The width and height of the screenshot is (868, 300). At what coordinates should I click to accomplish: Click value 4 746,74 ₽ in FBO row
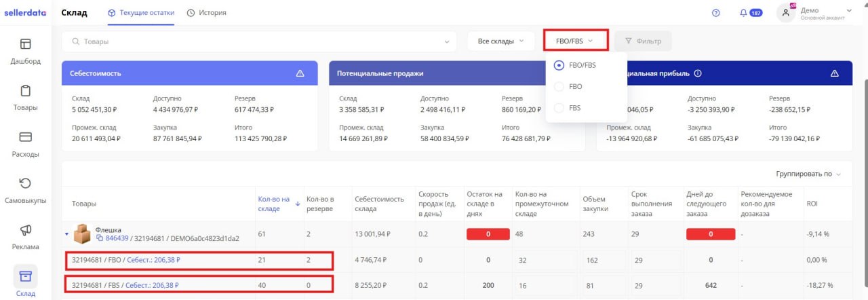click(x=372, y=259)
